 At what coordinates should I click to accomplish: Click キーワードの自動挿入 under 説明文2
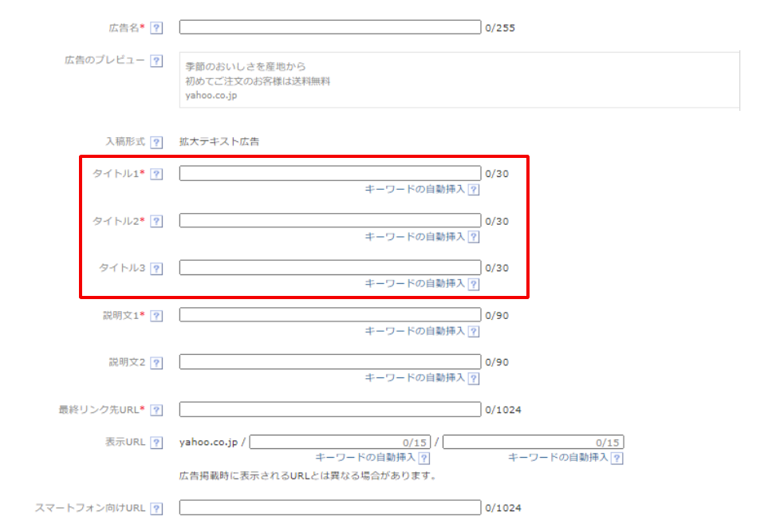point(415,378)
